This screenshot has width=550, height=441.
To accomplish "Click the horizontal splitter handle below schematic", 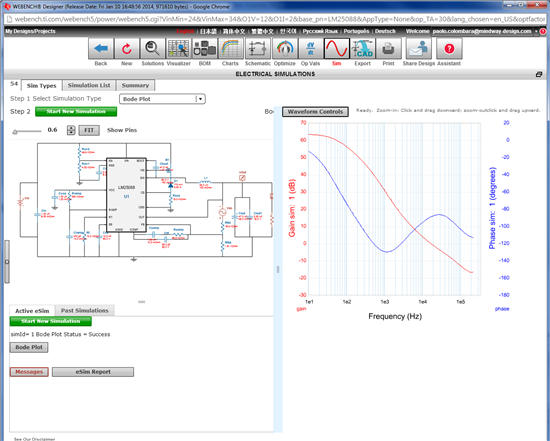I will tap(141, 302).
